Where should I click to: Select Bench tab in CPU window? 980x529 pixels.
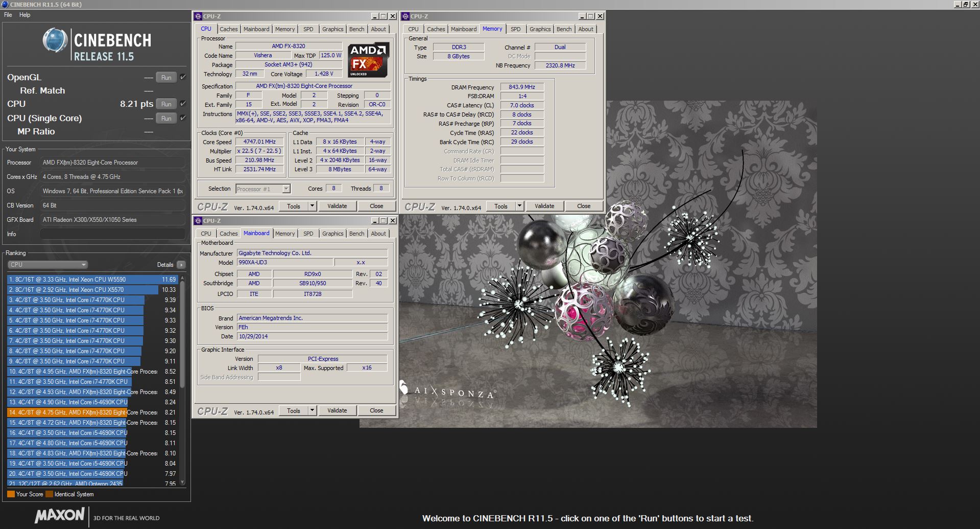point(356,29)
